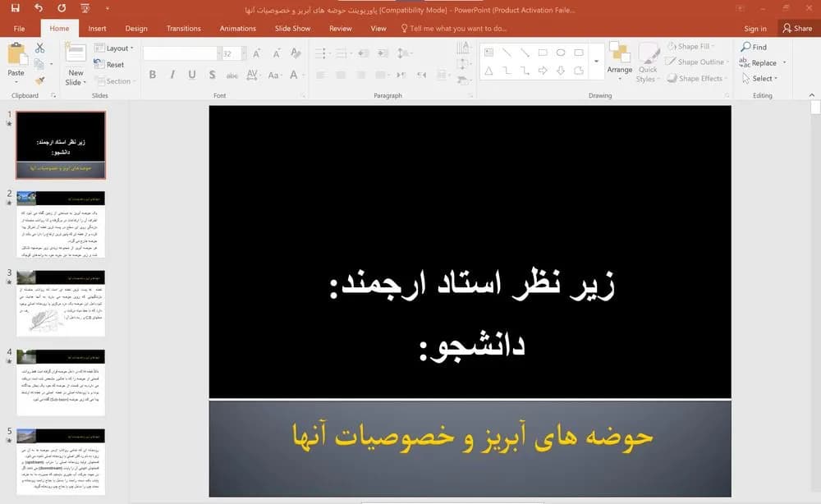Toggle strikethrough formatting
Screen dimensions: 821x504
(232, 76)
